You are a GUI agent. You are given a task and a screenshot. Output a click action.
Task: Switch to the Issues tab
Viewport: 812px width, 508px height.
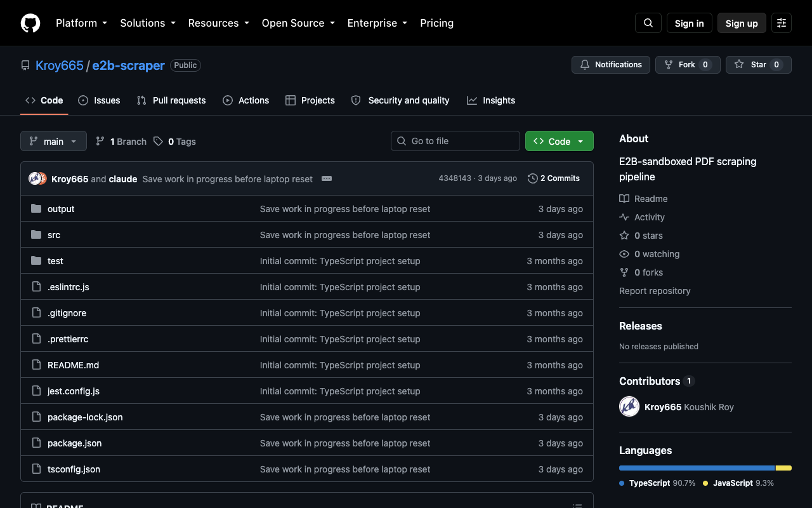[x=99, y=100]
